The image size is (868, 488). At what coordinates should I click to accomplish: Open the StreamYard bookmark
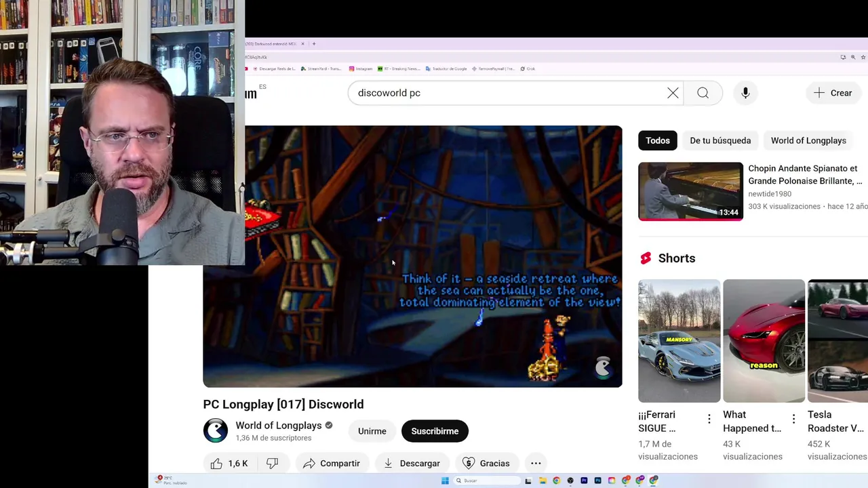click(x=321, y=68)
